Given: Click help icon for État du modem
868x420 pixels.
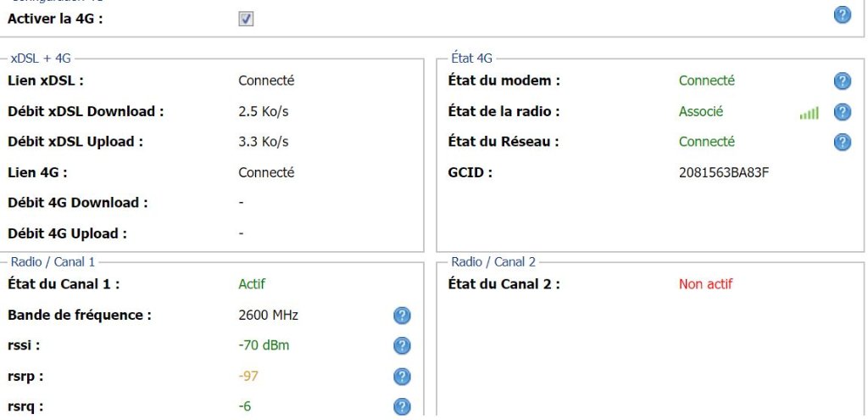Looking at the screenshot, I should pos(842,81).
